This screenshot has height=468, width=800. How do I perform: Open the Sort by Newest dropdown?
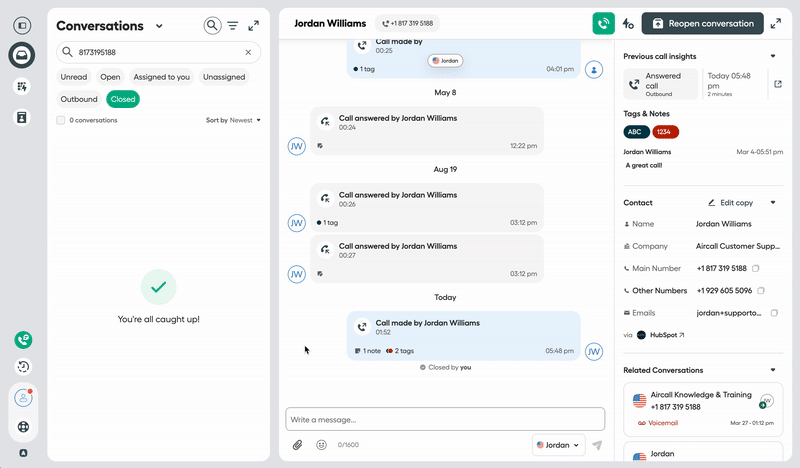click(x=233, y=120)
